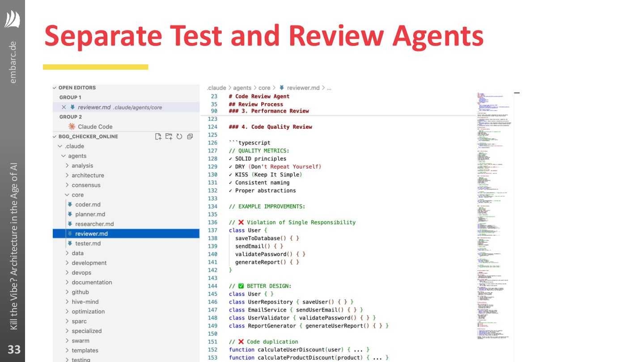This screenshot has width=644, height=362.
Task: Collapse the .claude folder
Action: point(60,146)
